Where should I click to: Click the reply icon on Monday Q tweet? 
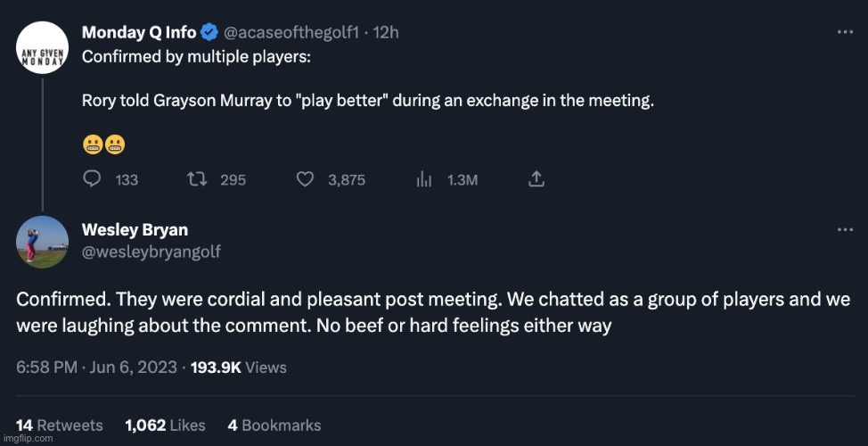(x=92, y=179)
